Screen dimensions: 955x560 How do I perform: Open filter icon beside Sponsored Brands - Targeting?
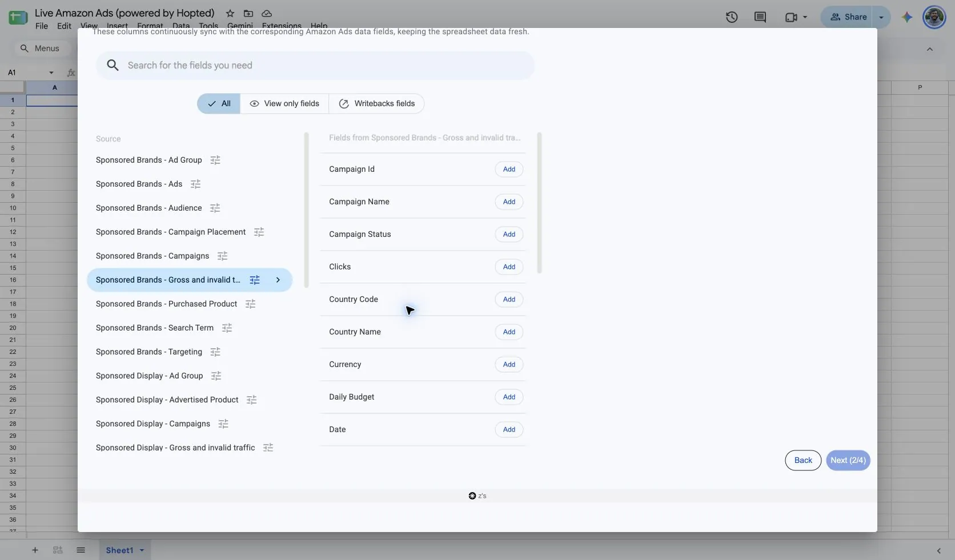point(215,352)
